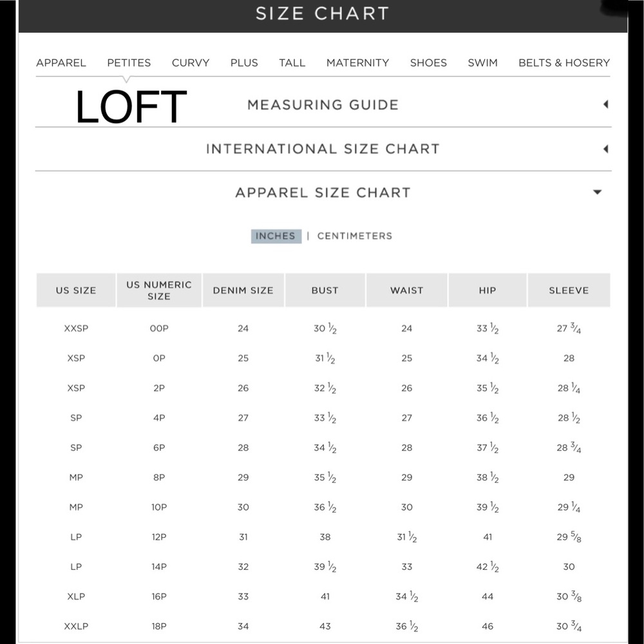Open the Apparel tab
The height and width of the screenshot is (644, 644).
pos(61,63)
